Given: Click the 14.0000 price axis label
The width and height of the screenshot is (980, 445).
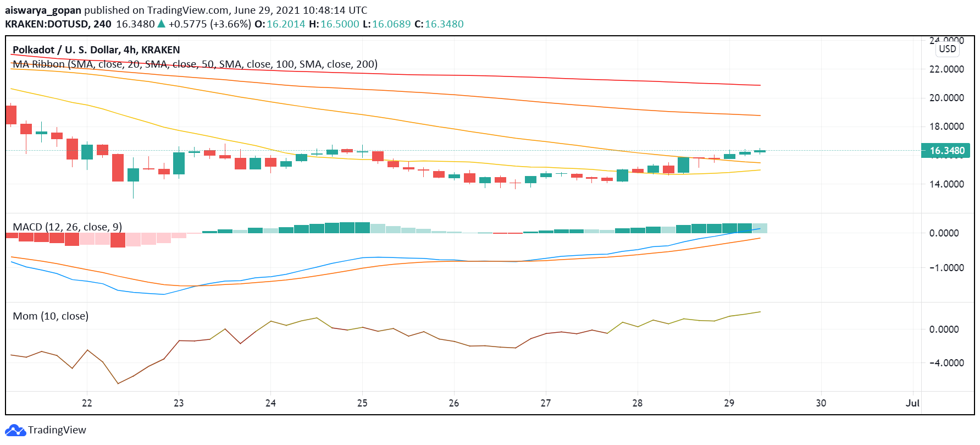Looking at the screenshot, I should pyautogui.click(x=946, y=184).
